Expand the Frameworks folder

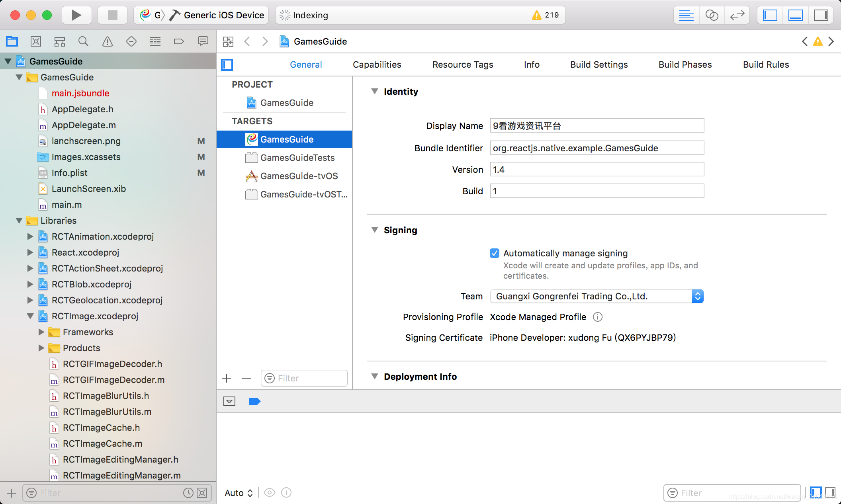pyautogui.click(x=41, y=332)
